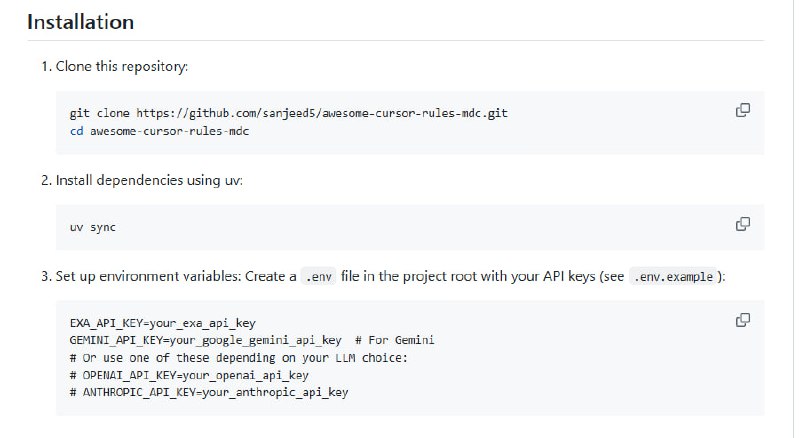The height and width of the screenshot is (438, 800).
Task: Click the .env.example inline code label
Action: click(673, 277)
